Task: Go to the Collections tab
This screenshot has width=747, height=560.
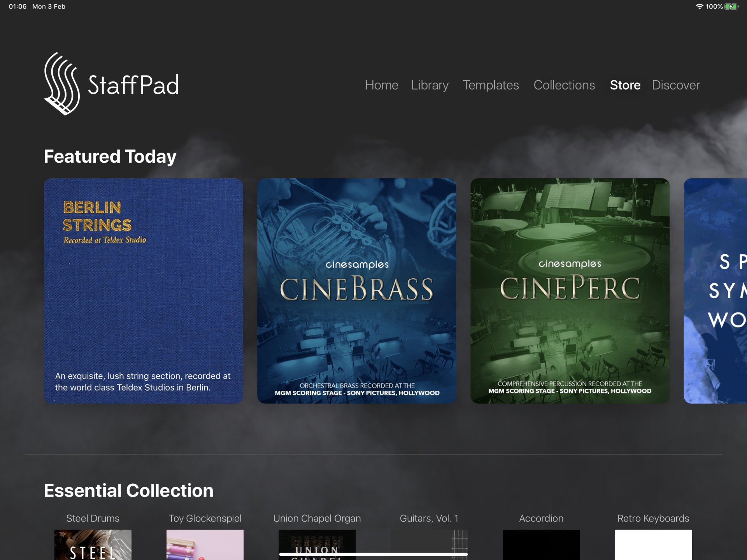Action: (x=564, y=85)
